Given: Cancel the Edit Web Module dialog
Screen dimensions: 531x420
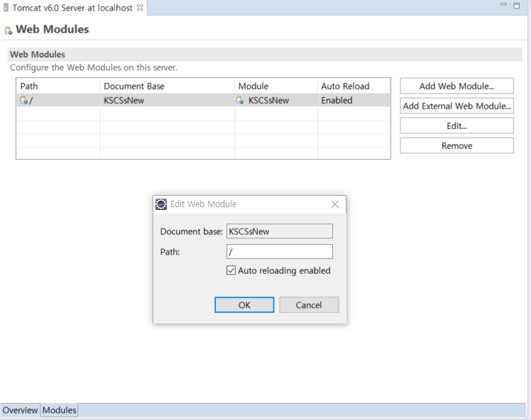Looking at the screenshot, I should [309, 305].
